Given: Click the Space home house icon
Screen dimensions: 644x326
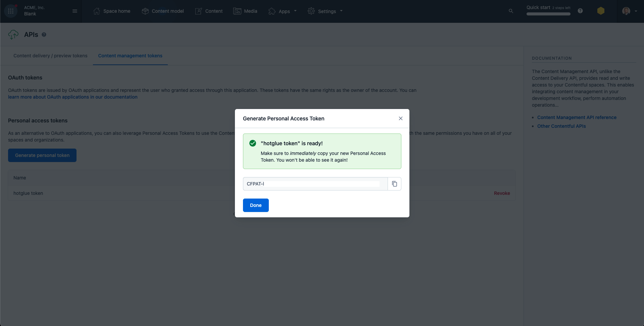Looking at the screenshot, I should pyautogui.click(x=97, y=11).
